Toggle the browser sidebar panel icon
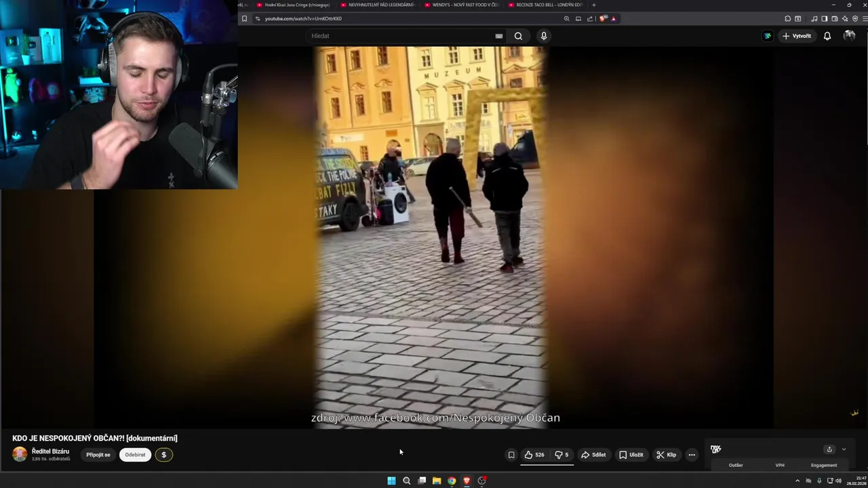Image resolution: width=868 pixels, height=488 pixels. [x=825, y=19]
